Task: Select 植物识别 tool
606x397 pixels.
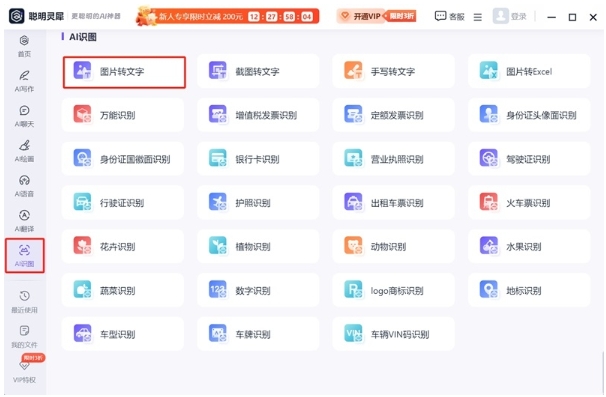Action: [x=258, y=246]
